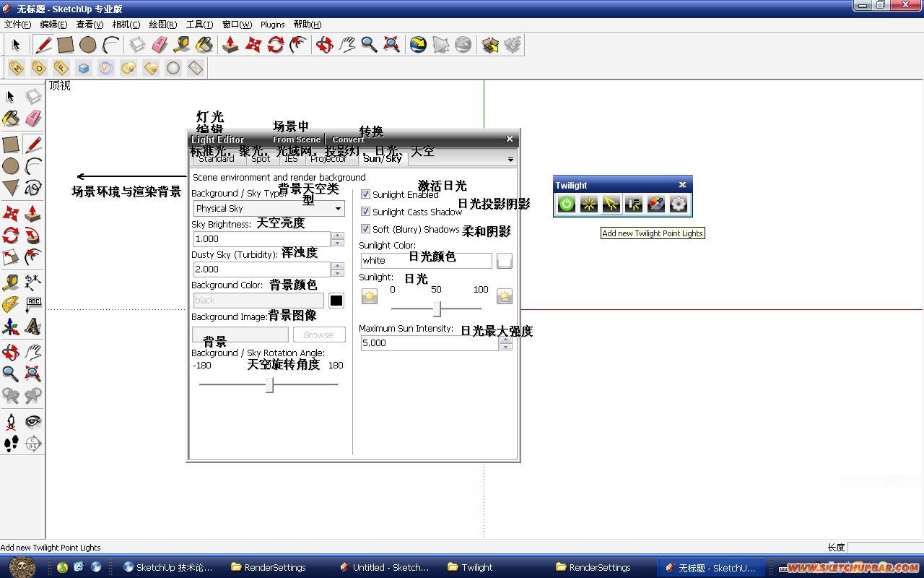Open the Plugins menu
Image resolution: width=924 pixels, height=578 pixels.
pyautogui.click(x=272, y=25)
